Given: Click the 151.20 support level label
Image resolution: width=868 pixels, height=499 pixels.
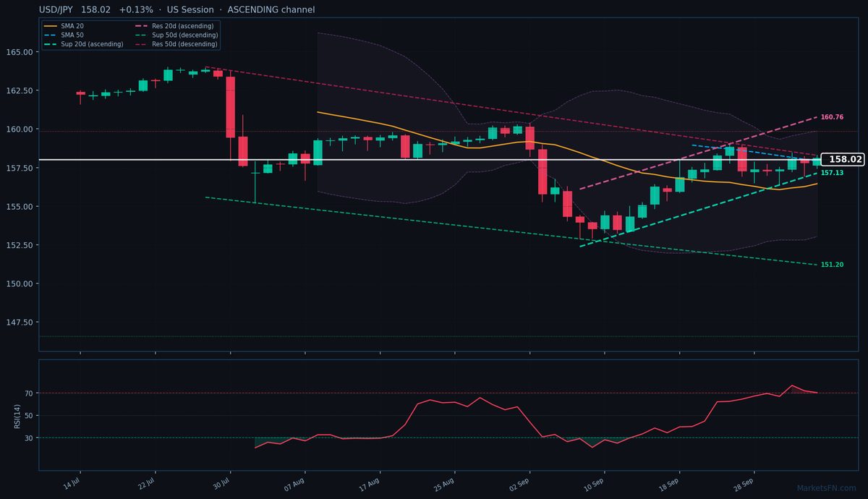Looking at the screenshot, I should coord(832,265).
